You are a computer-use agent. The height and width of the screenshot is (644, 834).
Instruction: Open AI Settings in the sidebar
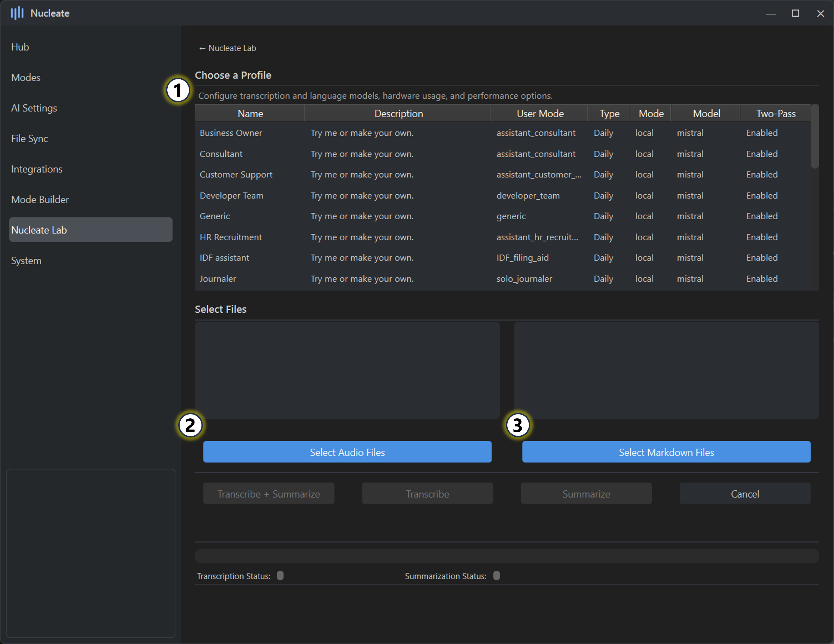34,108
